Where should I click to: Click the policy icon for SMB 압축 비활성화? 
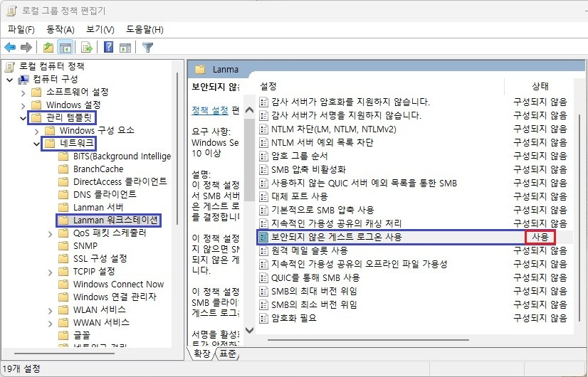(x=264, y=170)
